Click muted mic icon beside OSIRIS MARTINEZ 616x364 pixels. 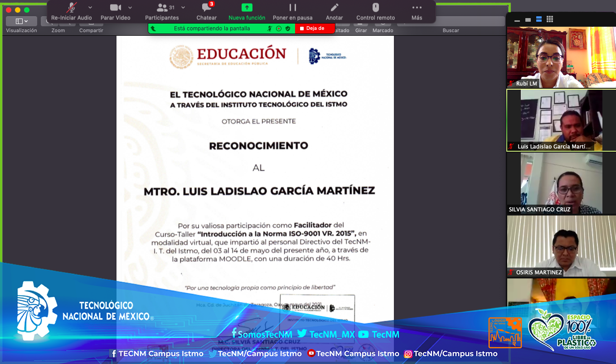pyautogui.click(x=511, y=273)
